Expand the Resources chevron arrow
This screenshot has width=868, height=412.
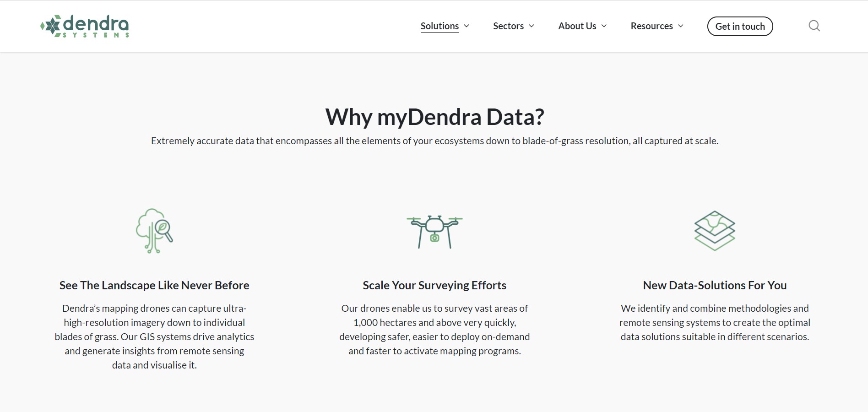pos(680,26)
